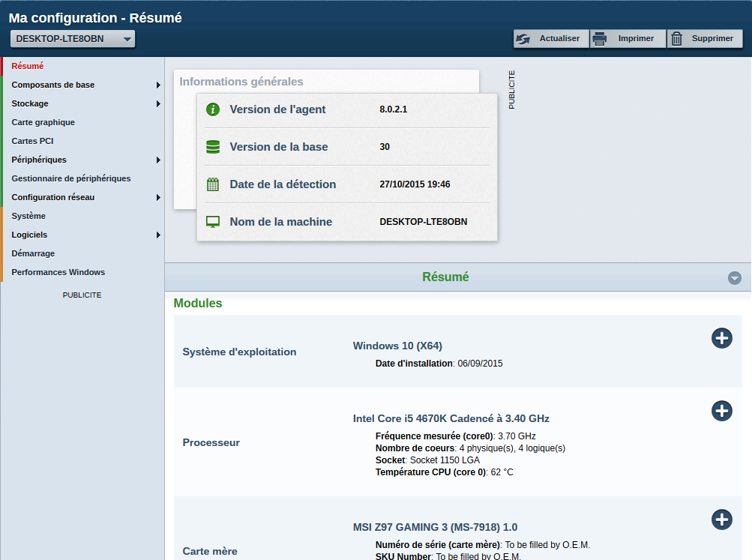Open the Carte graphique menu item
Viewport: 752px width, 560px height.
click(x=43, y=122)
